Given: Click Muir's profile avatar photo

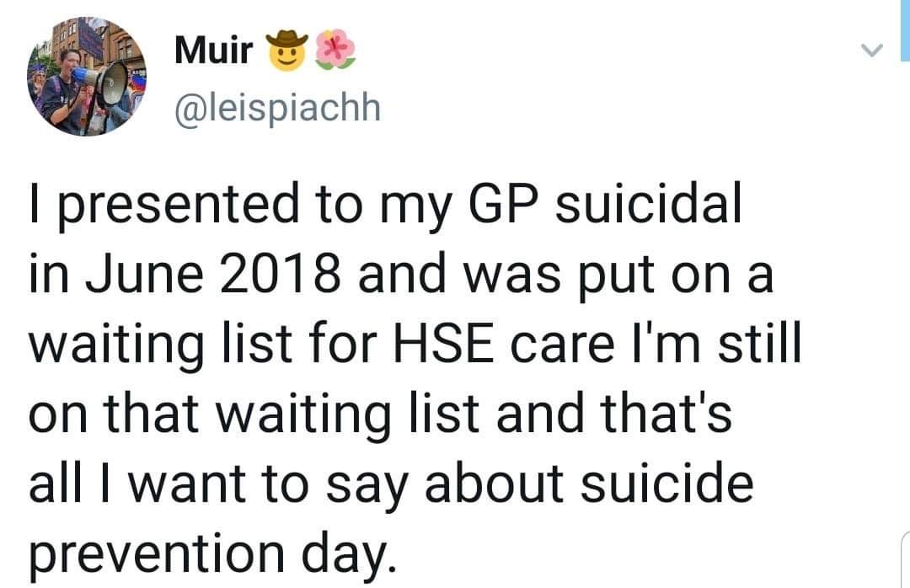Looking at the screenshot, I should pos(86,76).
